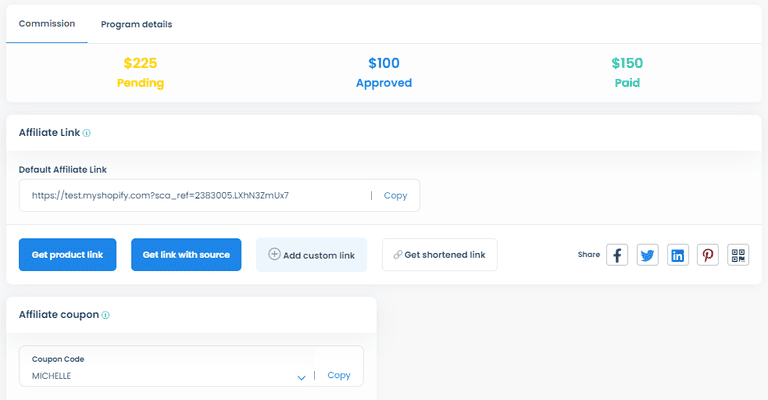Image resolution: width=768 pixels, height=400 pixels.
Task: Open the QR code share icon
Action: coord(738,255)
